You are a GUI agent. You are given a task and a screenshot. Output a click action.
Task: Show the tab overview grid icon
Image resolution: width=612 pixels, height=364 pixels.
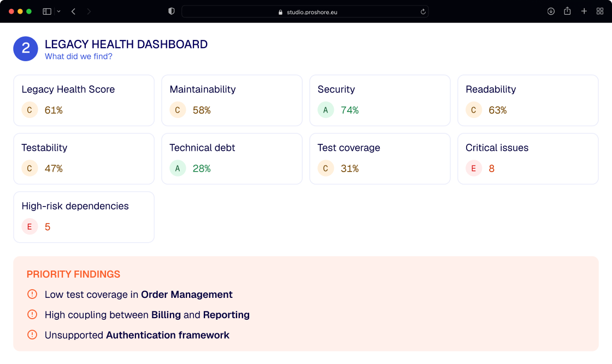(x=600, y=11)
